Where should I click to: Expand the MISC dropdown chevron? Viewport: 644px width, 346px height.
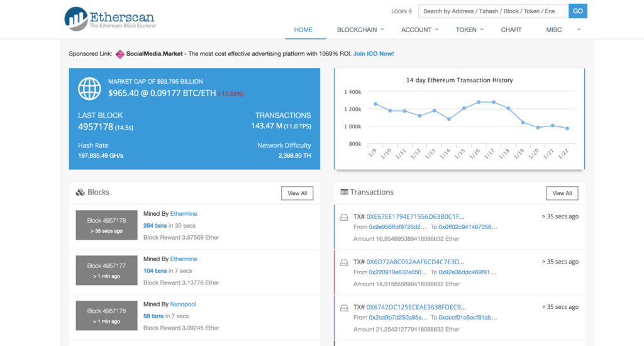(579, 30)
